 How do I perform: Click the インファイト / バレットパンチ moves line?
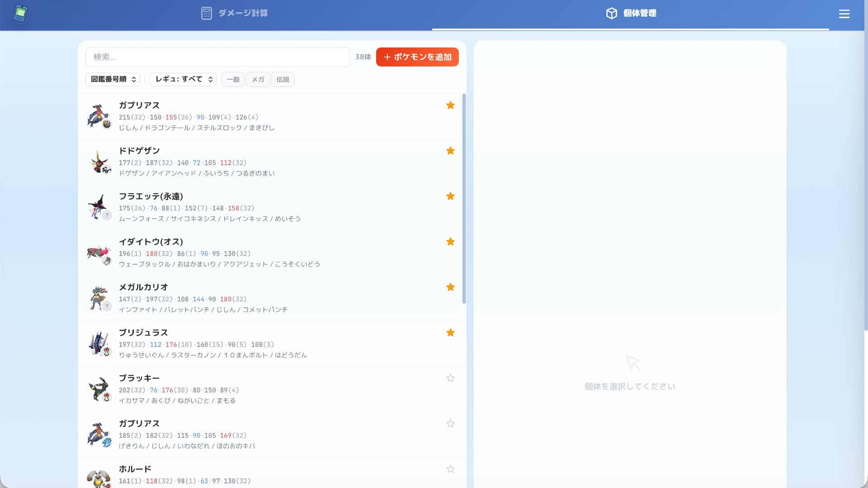[x=203, y=310]
